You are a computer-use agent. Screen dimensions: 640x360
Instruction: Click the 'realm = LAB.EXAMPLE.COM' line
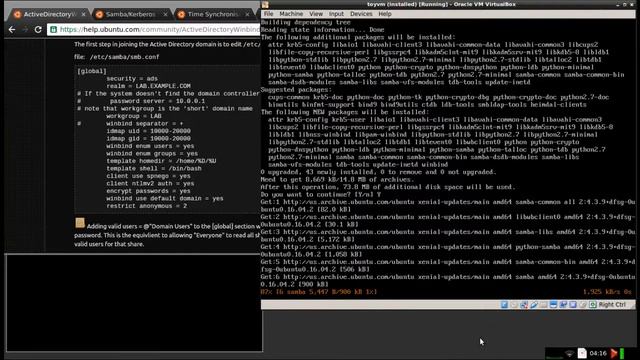pyautogui.click(x=149, y=86)
